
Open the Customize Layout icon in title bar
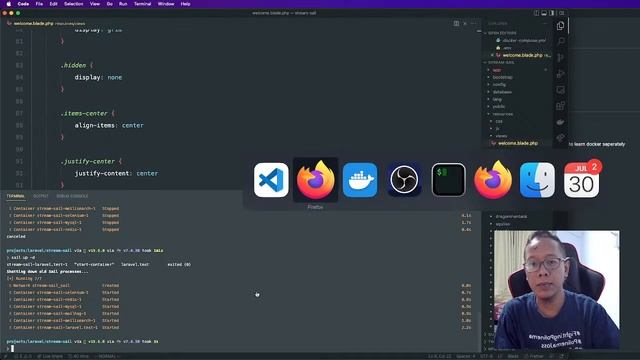coord(562,13)
